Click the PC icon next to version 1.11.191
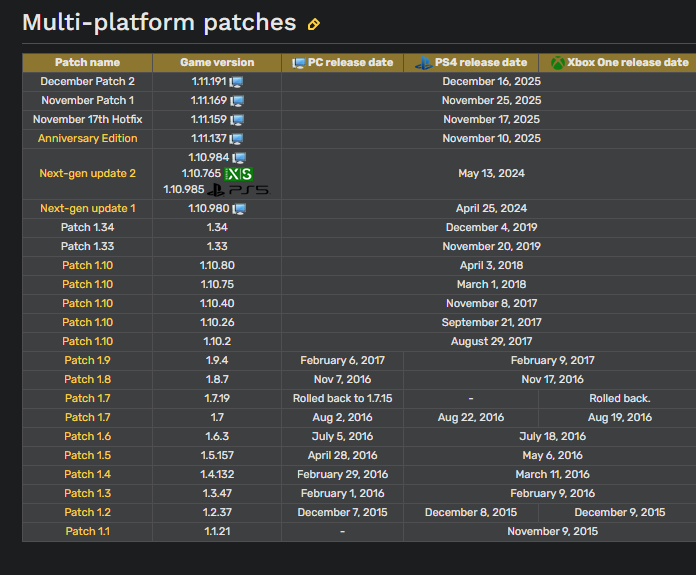The width and height of the screenshot is (696, 575). pos(236,82)
